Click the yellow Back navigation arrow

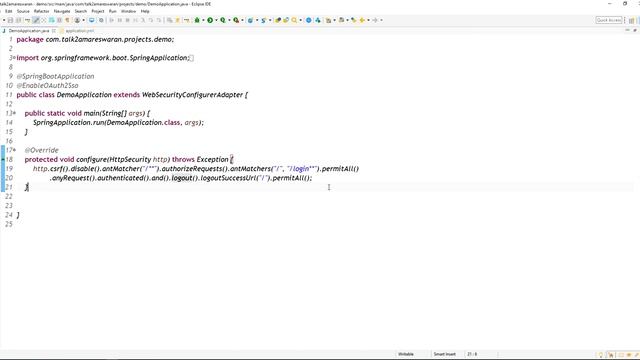pos(362,20)
